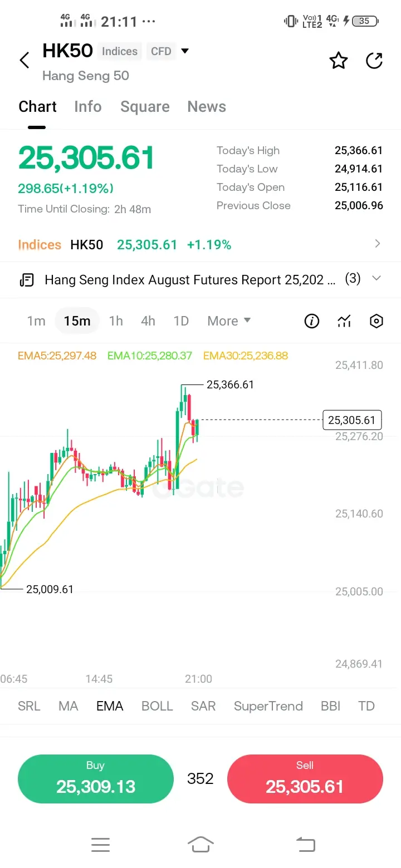Tap the orange Indices link text

pos(40,245)
